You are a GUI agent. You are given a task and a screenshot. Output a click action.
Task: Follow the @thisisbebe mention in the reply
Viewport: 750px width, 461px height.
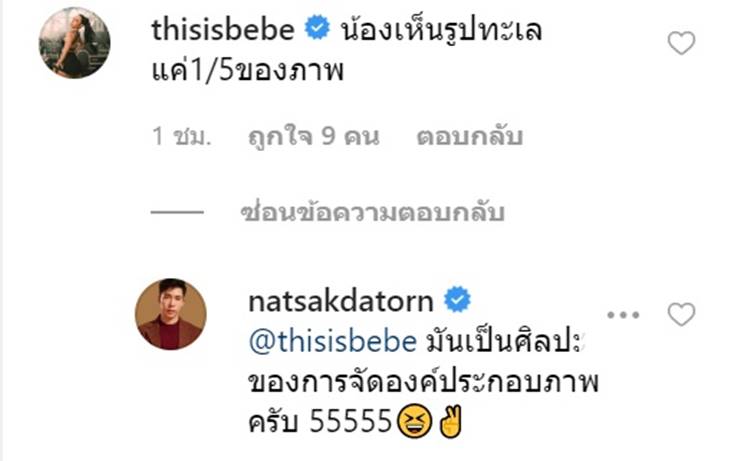click(333, 342)
